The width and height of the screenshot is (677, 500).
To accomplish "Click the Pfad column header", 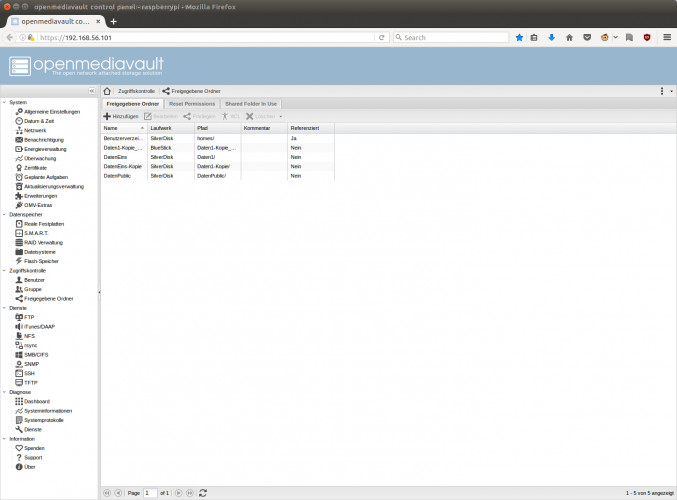I will (218, 128).
